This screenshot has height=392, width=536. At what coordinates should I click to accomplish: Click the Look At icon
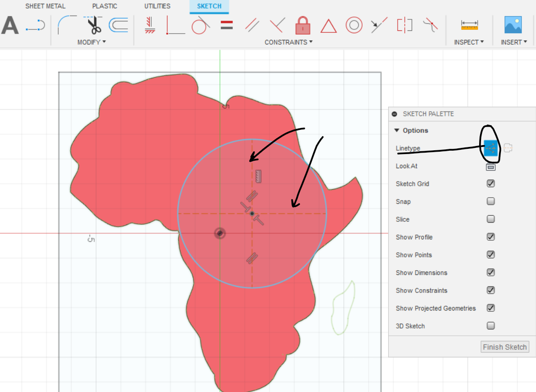(x=491, y=167)
